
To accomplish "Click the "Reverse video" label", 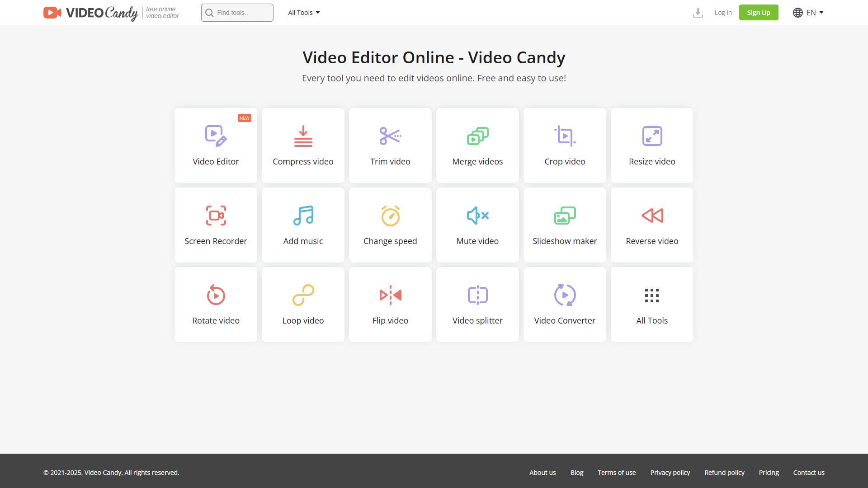I will [652, 241].
